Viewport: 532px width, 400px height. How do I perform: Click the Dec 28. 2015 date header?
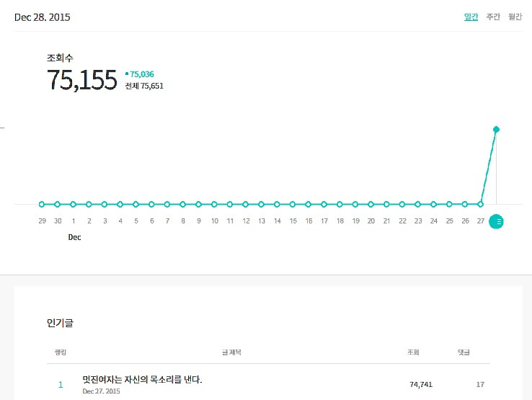point(43,17)
